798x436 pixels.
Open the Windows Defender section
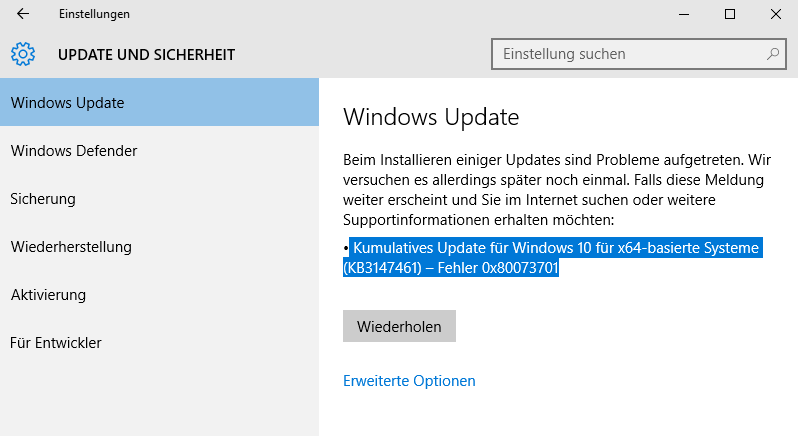point(159,151)
